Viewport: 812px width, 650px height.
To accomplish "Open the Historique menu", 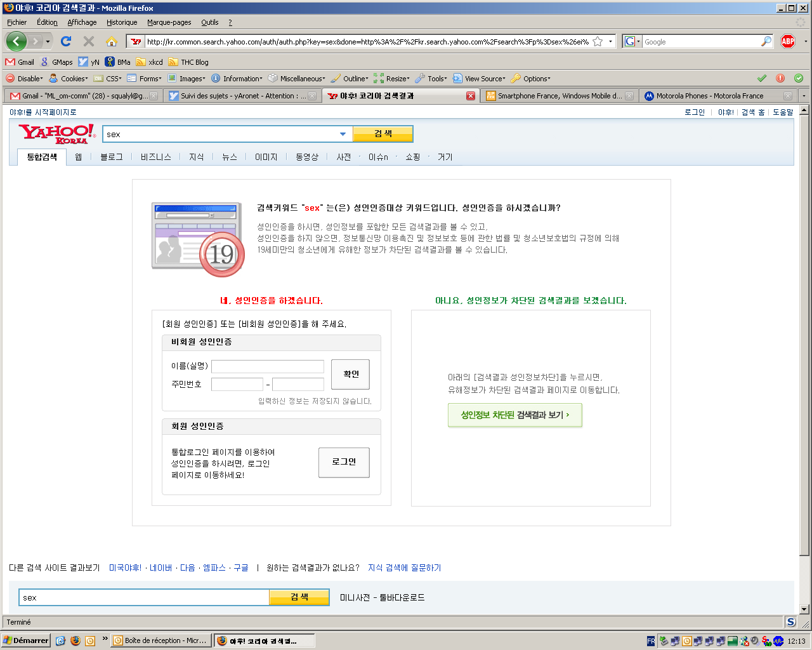I will pyautogui.click(x=122, y=22).
